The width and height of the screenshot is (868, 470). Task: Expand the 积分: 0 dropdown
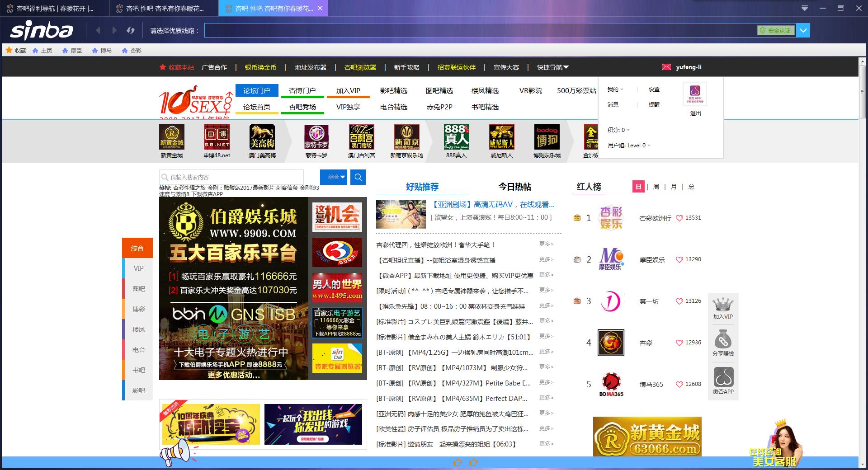(618, 130)
